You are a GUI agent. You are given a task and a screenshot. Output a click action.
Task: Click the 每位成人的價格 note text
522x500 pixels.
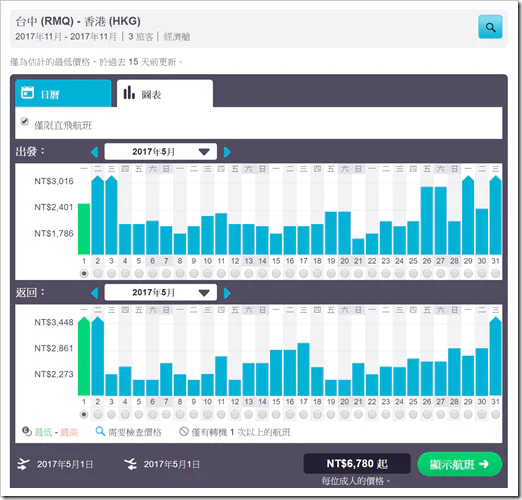pyautogui.click(x=355, y=481)
